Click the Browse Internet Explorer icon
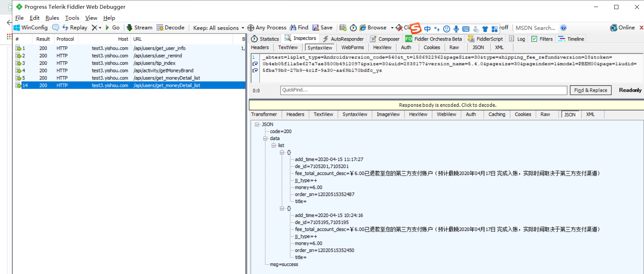The width and height of the screenshot is (644, 274). click(x=363, y=28)
